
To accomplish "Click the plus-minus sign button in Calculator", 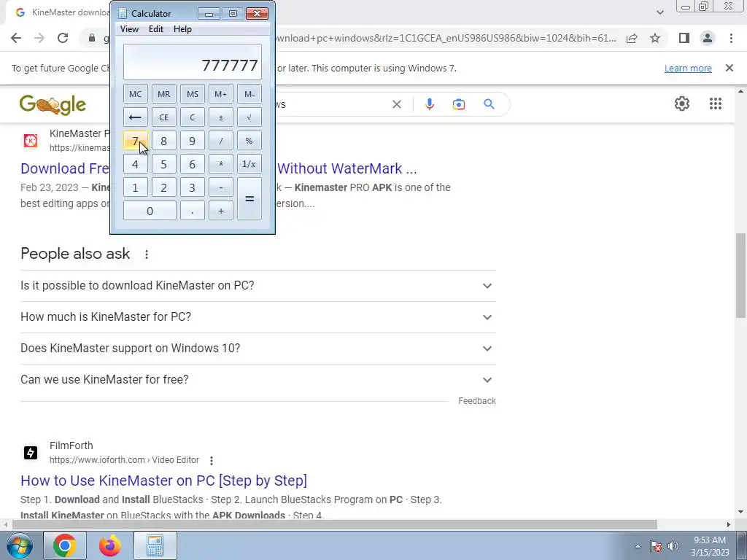I will [220, 117].
